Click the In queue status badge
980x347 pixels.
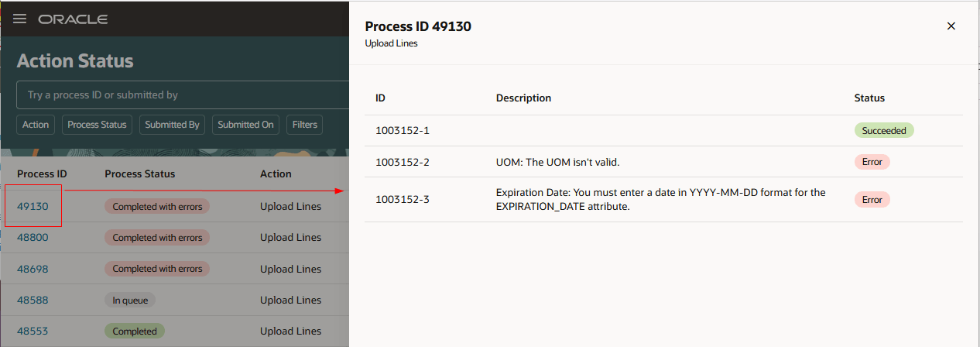tap(130, 300)
